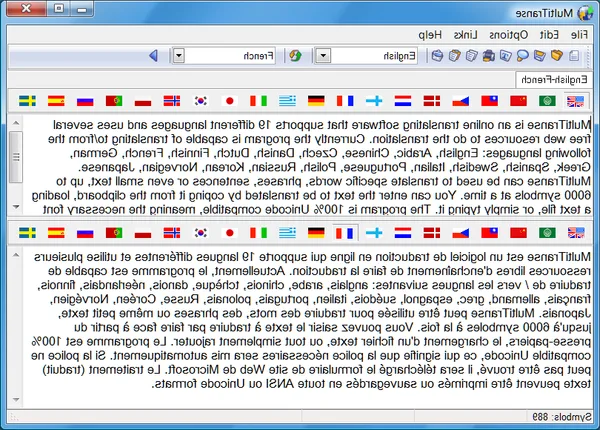Select Spanish flag in source flag row
Screen dimensions: 600x430
coord(56,101)
